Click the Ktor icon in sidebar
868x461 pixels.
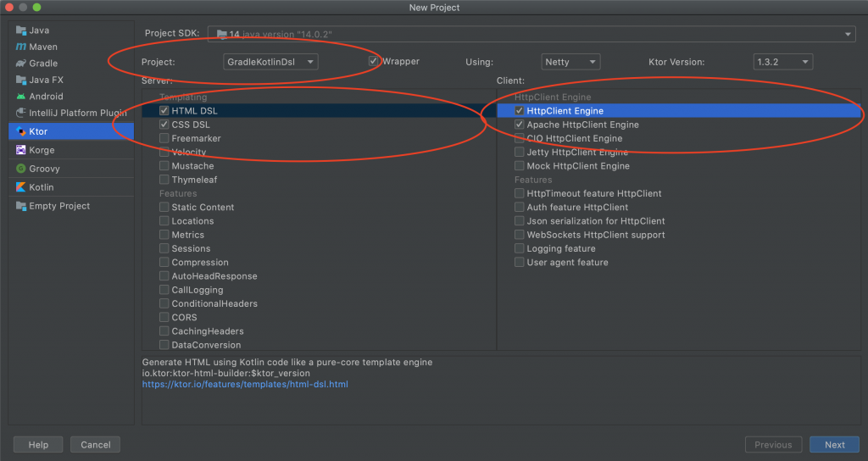(x=21, y=131)
